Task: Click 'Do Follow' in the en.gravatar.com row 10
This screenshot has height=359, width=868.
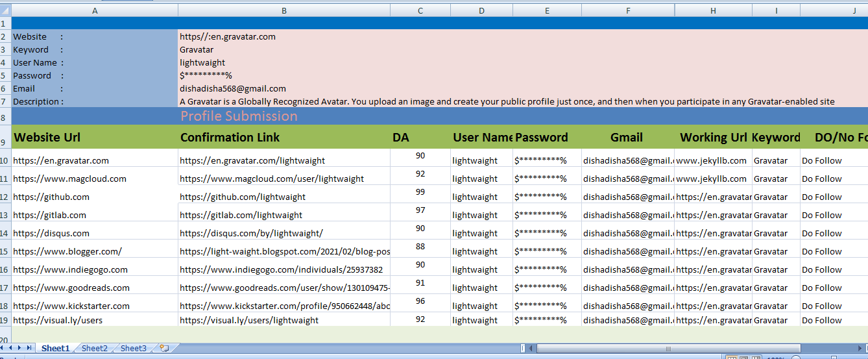Action: click(822, 160)
